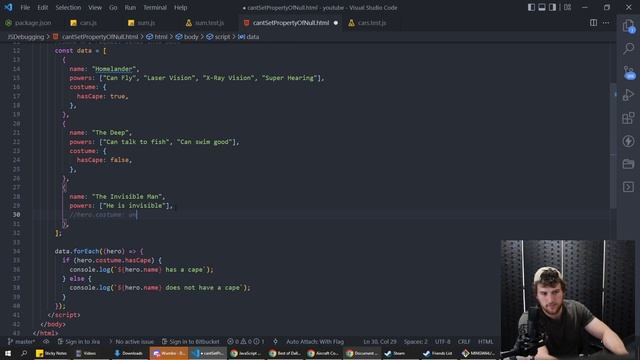Open Downloads window from taskbar

click(x=129, y=353)
